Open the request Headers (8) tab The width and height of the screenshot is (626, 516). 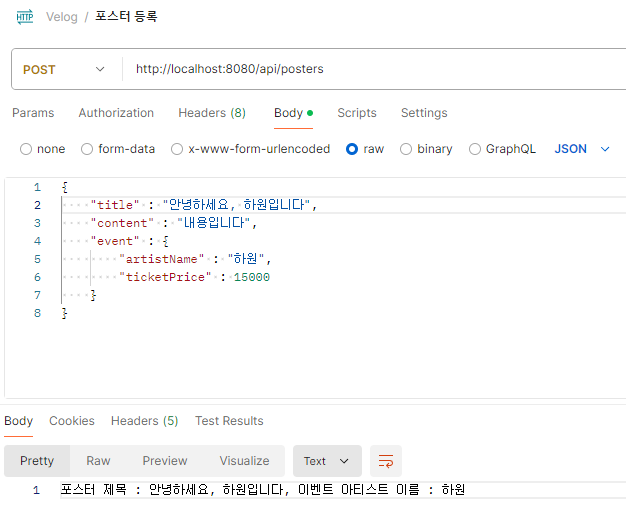click(212, 113)
